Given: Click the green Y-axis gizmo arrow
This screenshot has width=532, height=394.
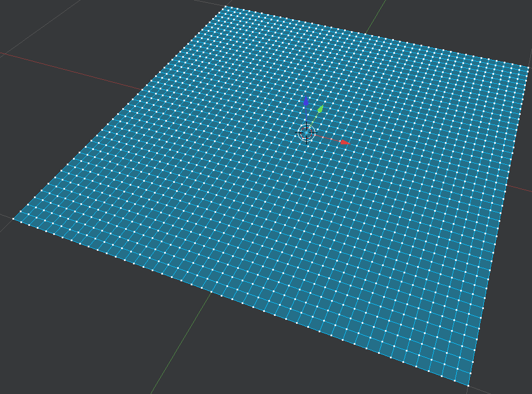Looking at the screenshot, I should coord(320,109).
